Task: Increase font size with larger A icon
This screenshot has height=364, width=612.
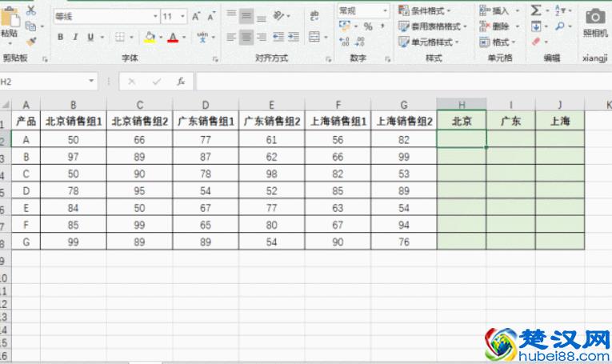Action: (x=196, y=16)
